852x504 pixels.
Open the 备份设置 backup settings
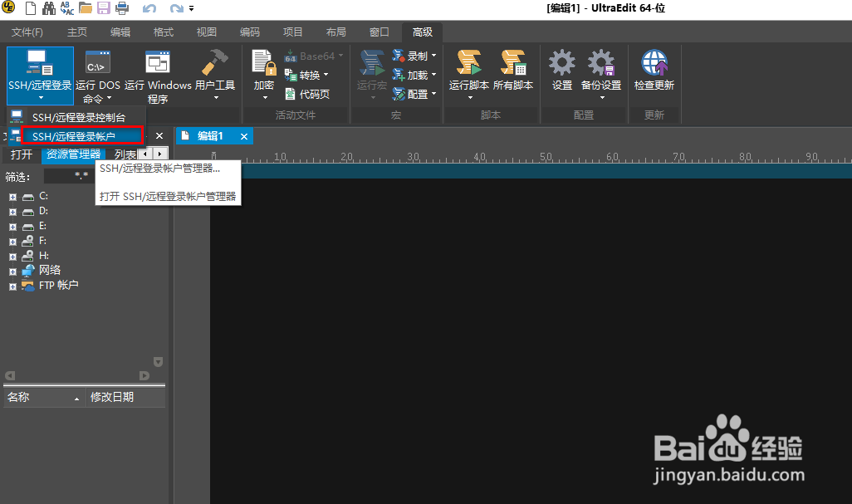[601, 75]
